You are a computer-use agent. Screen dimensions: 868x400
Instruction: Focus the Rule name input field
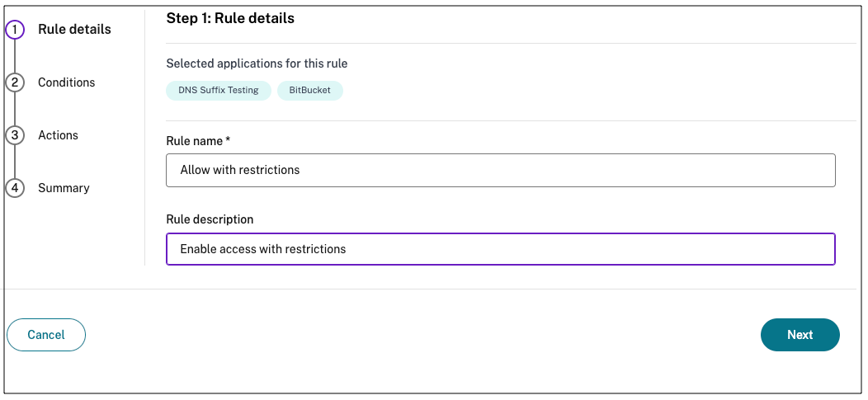click(500, 170)
